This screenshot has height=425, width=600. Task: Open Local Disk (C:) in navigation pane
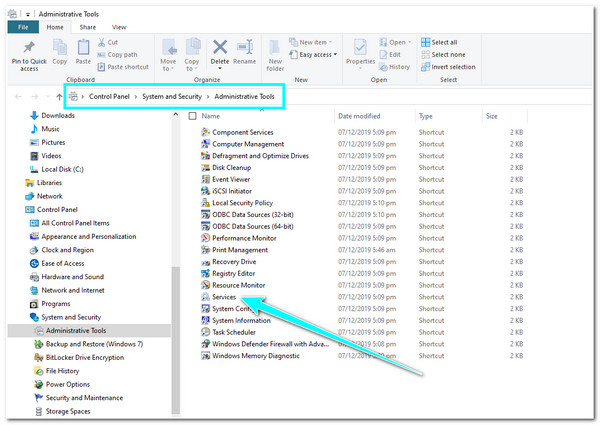[x=62, y=169]
